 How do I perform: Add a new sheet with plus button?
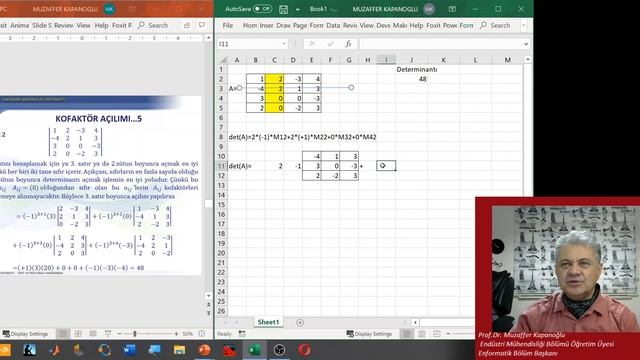pos(300,322)
